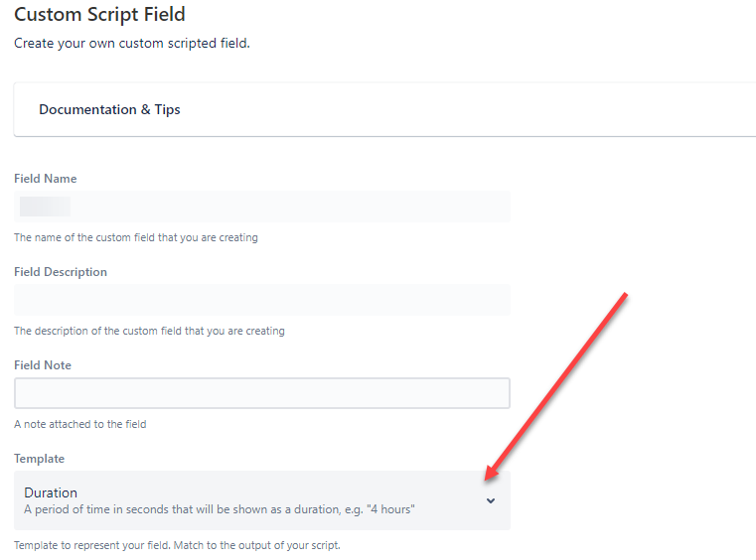Screen dimensions: 756x560
Task: Click the "Custom Script Field" page heading
Action: (99, 15)
